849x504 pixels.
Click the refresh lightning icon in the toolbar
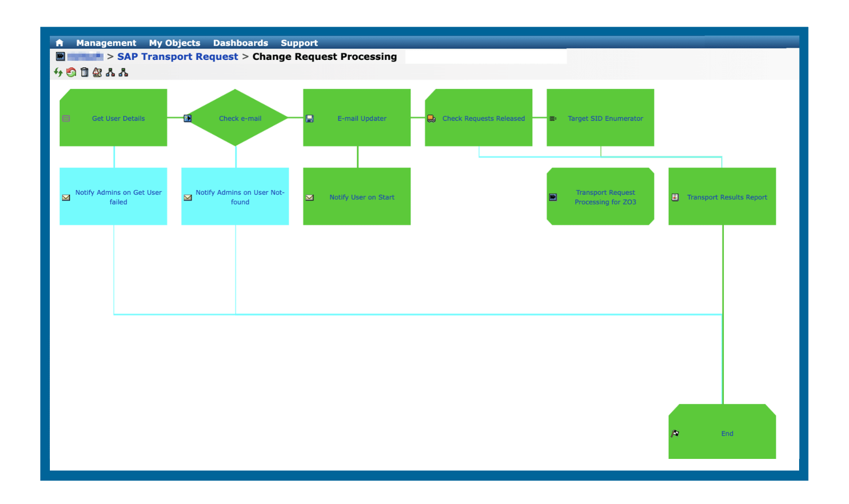(x=58, y=72)
